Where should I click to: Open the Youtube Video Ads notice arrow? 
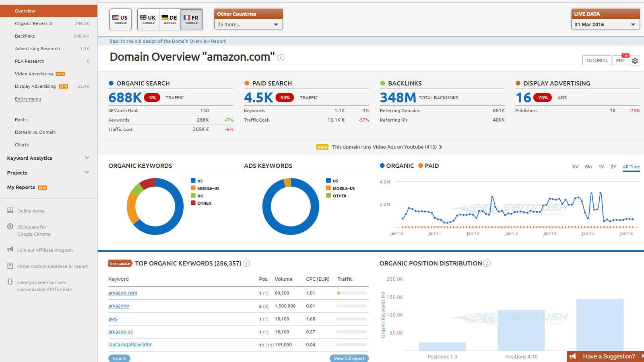pos(440,147)
